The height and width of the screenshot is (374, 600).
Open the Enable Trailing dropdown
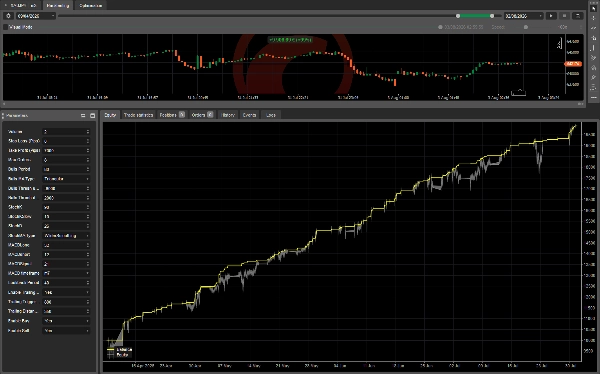pos(66,292)
